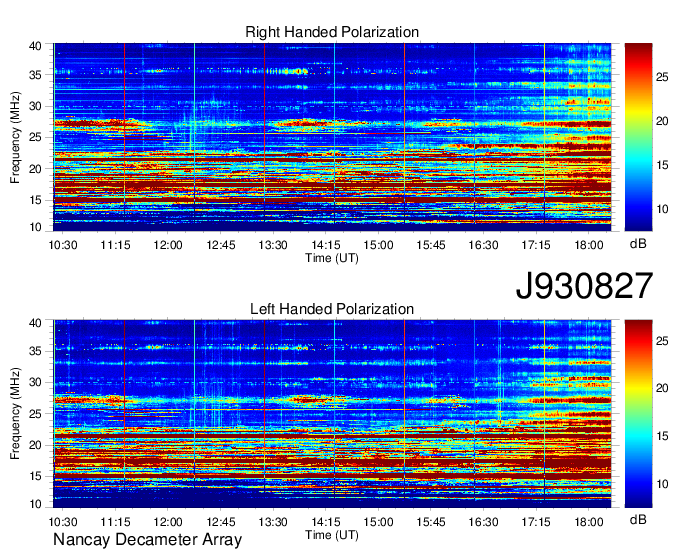Click the 15:45 time tick of Right Handed plot
The height and width of the screenshot is (552, 680).
431,245
